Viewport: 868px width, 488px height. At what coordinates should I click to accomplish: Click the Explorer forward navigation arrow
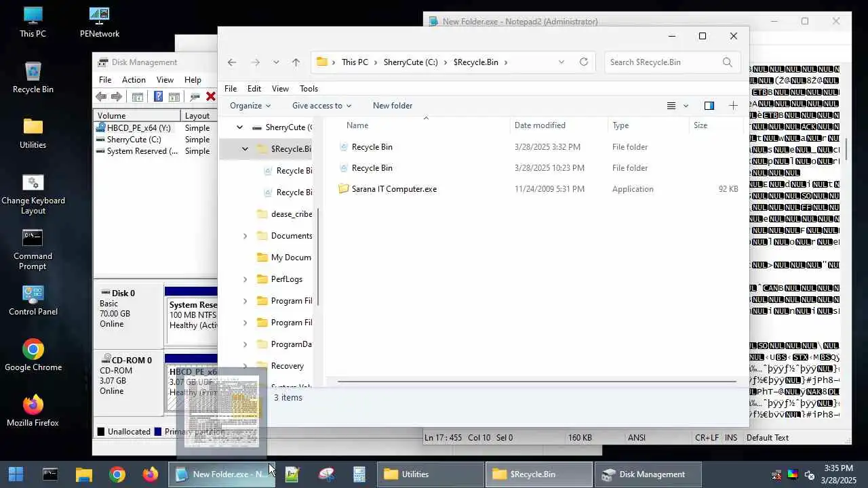(x=256, y=62)
